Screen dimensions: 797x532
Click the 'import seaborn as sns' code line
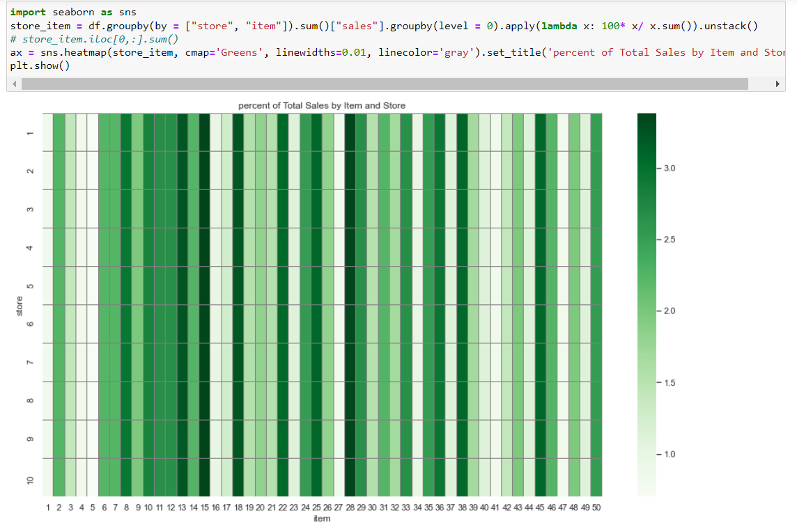pos(73,13)
